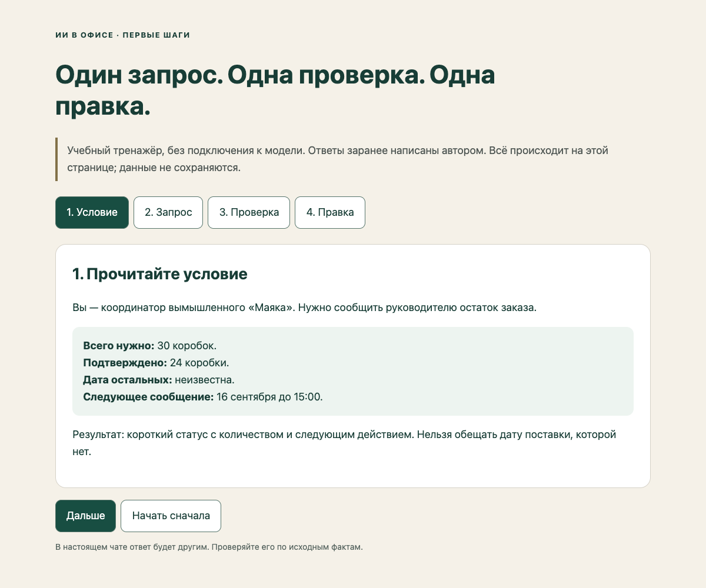Click the line 'Подтверждено: 24 коробки.'
The width and height of the screenshot is (706, 588).
[156, 362]
